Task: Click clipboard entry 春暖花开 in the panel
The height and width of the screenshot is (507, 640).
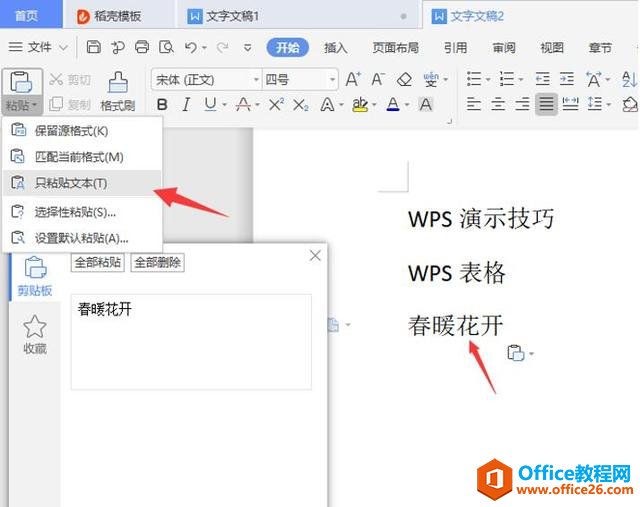Action: coord(191,341)
